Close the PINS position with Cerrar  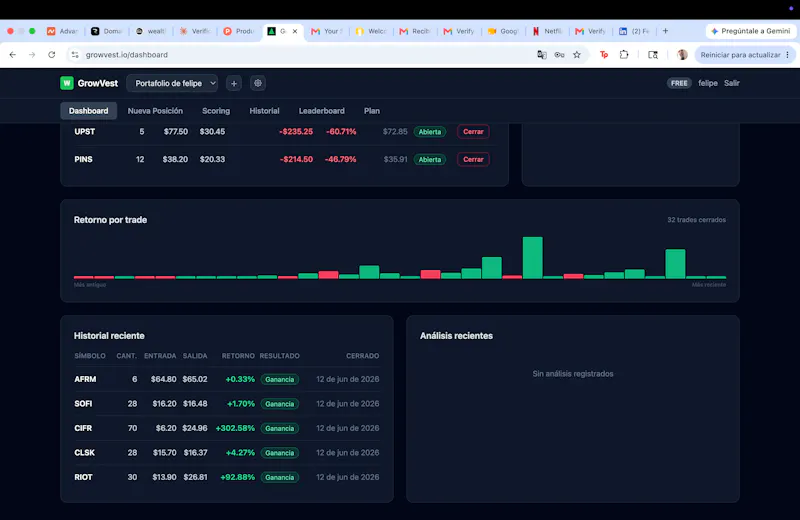[x=473, y=159]
